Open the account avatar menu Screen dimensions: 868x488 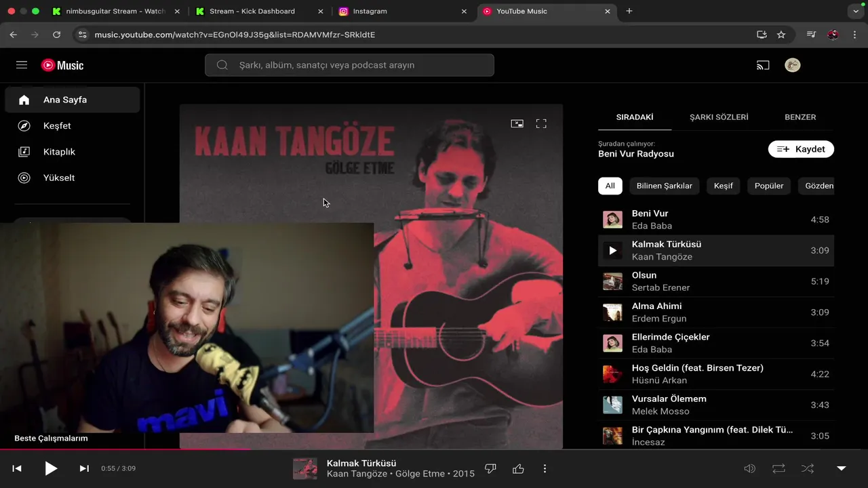point(793,65)
